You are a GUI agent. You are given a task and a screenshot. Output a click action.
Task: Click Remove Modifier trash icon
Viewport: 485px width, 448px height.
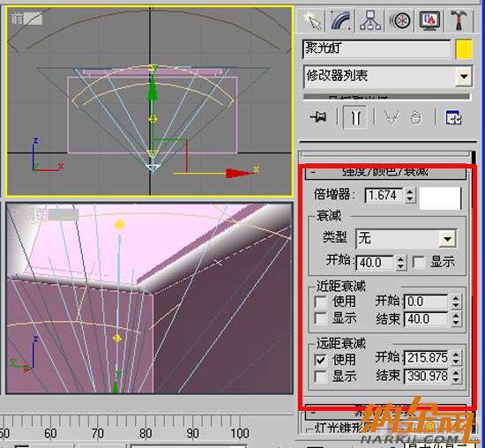(x=416, y=117)
